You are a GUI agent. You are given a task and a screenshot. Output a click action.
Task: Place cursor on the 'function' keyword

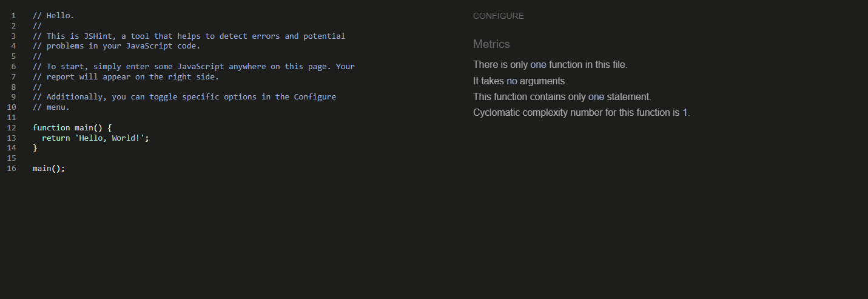(x=51, y=128)
